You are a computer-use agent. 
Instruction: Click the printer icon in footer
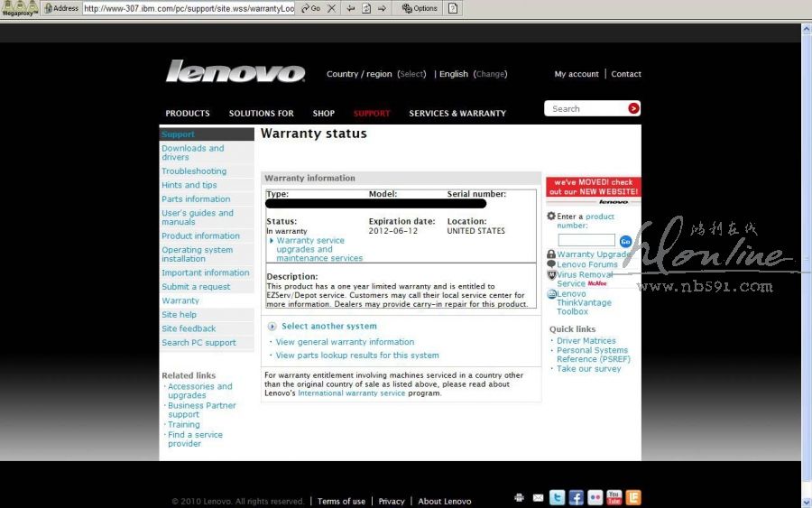point(519,498)
